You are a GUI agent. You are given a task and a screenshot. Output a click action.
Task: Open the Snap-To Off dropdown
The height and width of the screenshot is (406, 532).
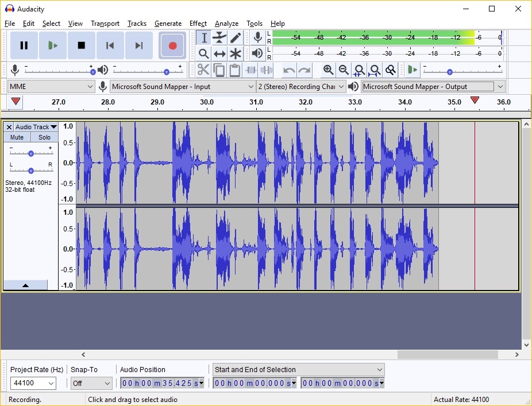[x=91, y=383]
